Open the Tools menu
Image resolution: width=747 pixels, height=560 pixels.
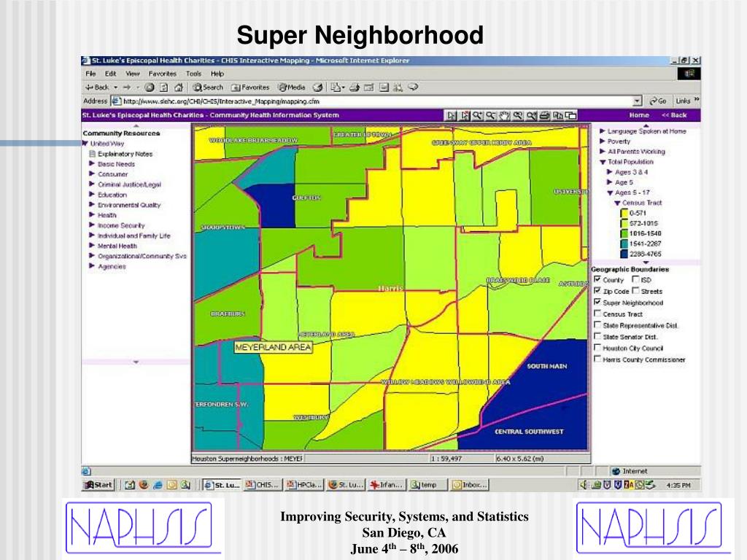193,74
